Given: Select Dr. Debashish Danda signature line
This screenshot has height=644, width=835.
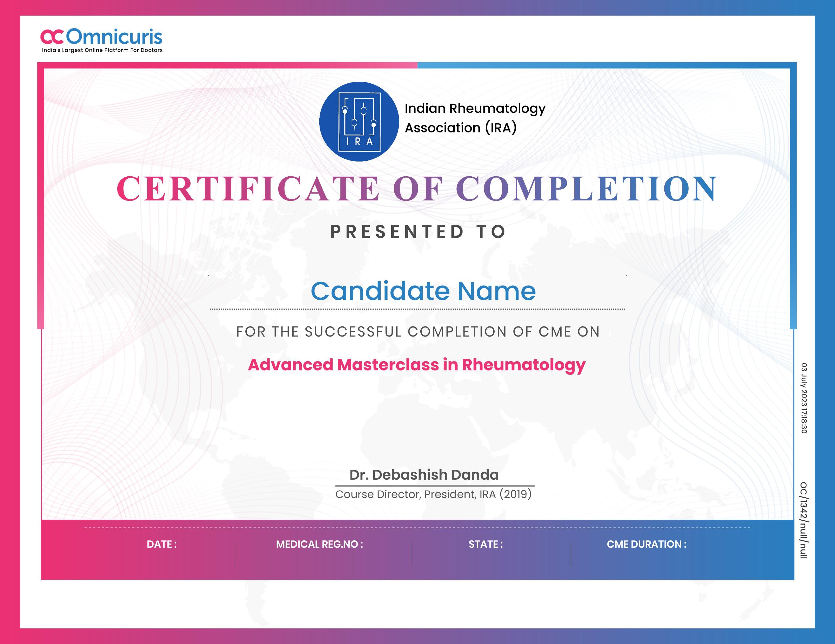Looking at the screenshot, I should pos(425,475).
